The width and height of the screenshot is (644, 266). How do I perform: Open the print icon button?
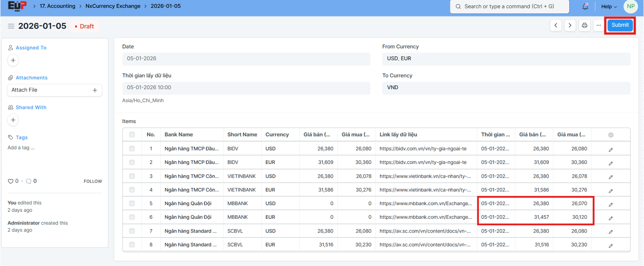tap(584, 26)
